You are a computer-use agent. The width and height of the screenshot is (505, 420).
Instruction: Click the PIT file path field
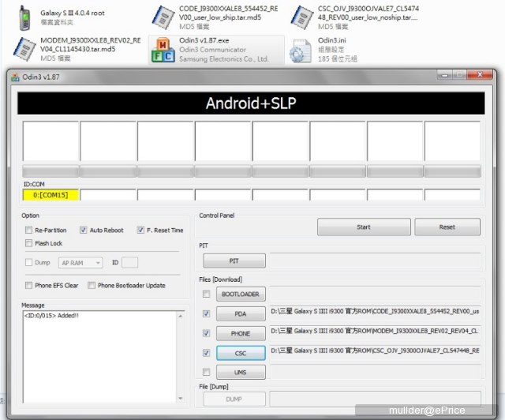coord(376,261)
